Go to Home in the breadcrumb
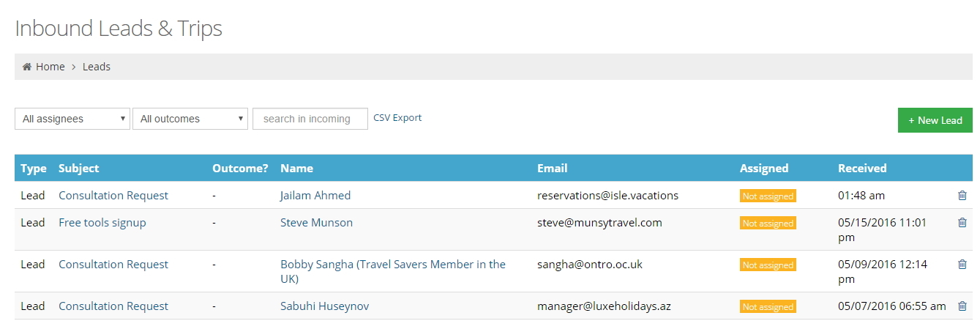 point(50,67)
